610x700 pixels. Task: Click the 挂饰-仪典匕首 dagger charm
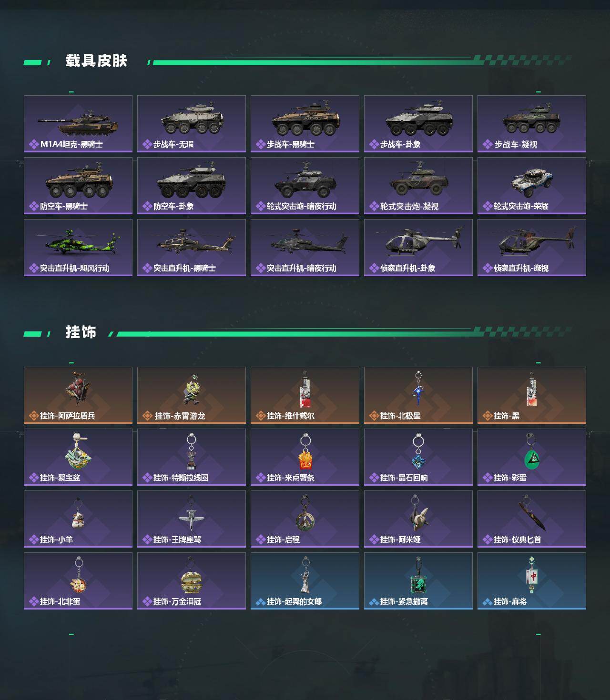532,519
